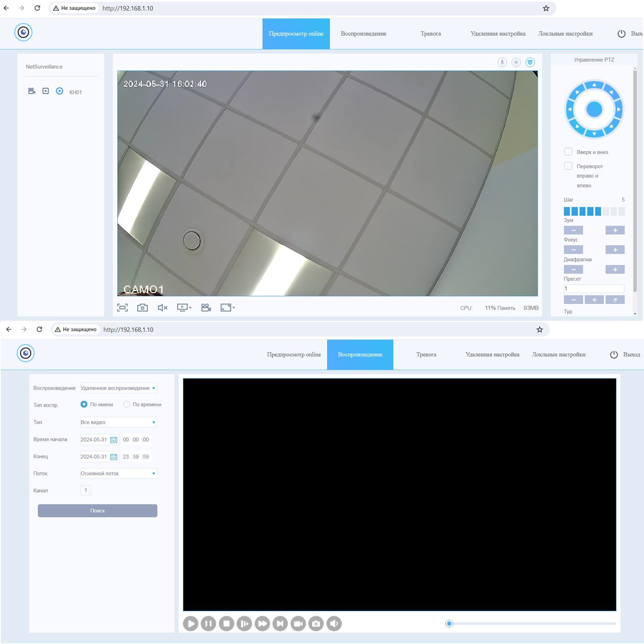Expand the Удаленное воспроизведение dropdown
Viewport: 644px width, 644px height.
pyautogui.click(x=119, y=388)
